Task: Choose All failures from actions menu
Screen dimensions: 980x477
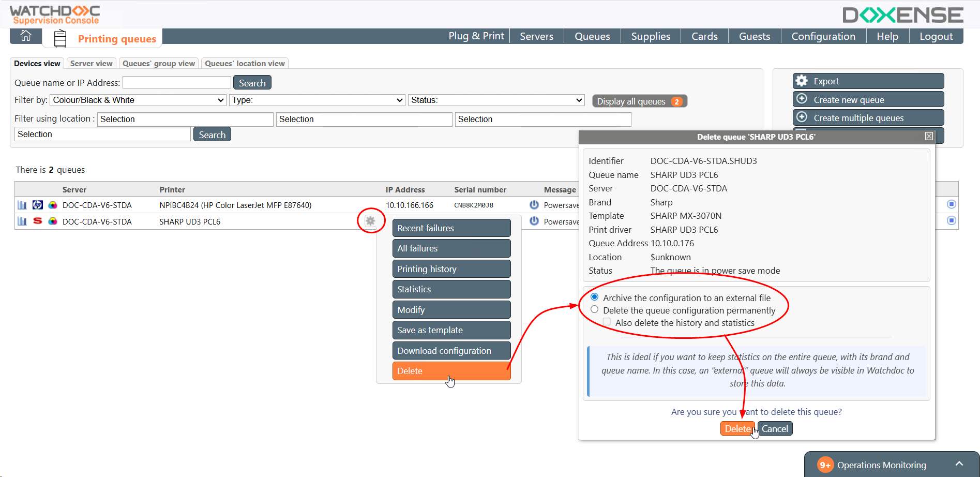Action: tap(451, 248)
